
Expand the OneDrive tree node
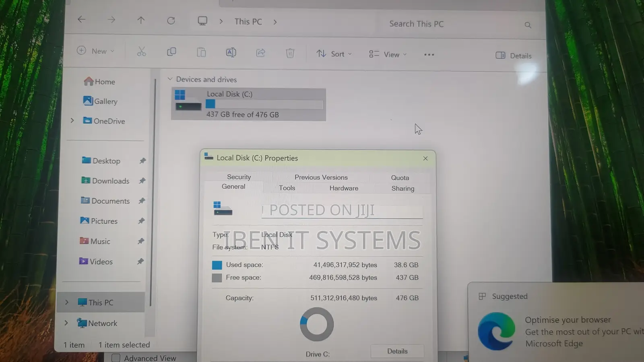(x=72, y=120)
